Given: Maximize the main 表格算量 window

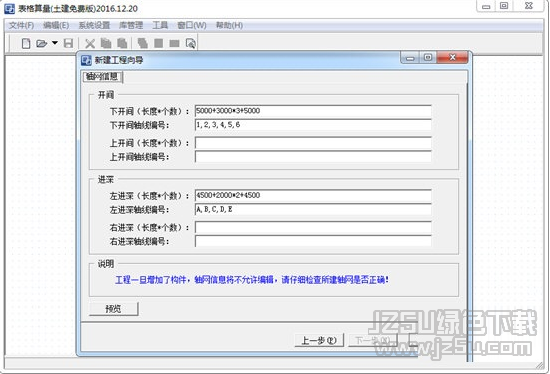Looking at the screenshot, I should [x=504, y=6].
